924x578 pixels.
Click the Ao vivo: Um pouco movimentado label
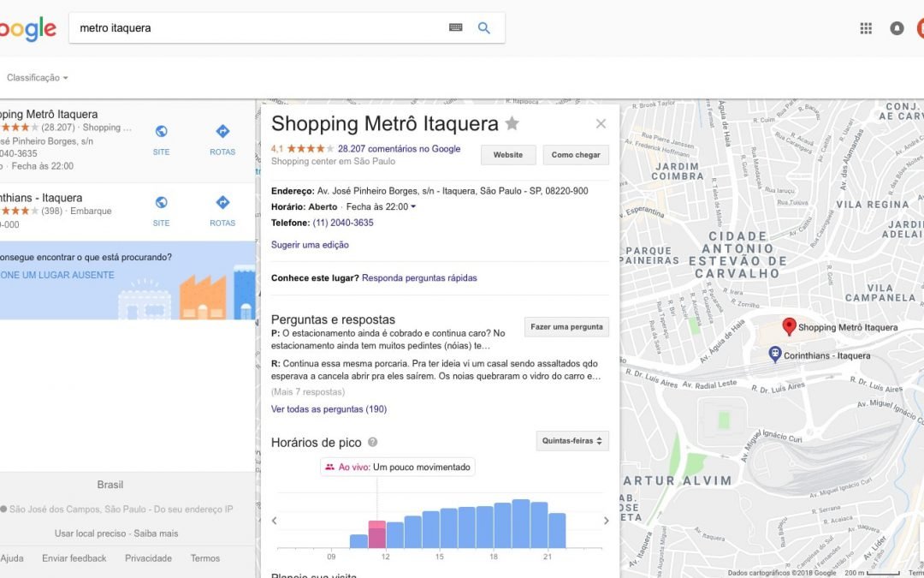pyautogui.click(x=398, y=468)
